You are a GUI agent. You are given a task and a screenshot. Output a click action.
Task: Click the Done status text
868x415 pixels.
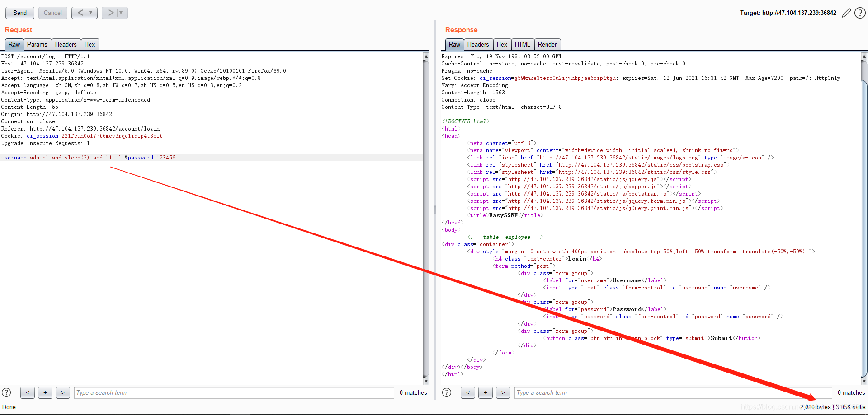click(x=9, y=407)
